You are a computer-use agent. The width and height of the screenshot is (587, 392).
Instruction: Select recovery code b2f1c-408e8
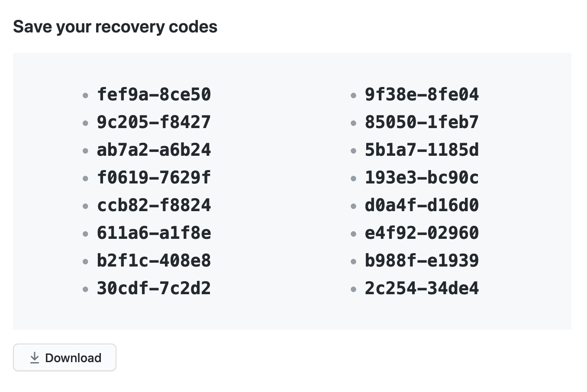[154, 260]
